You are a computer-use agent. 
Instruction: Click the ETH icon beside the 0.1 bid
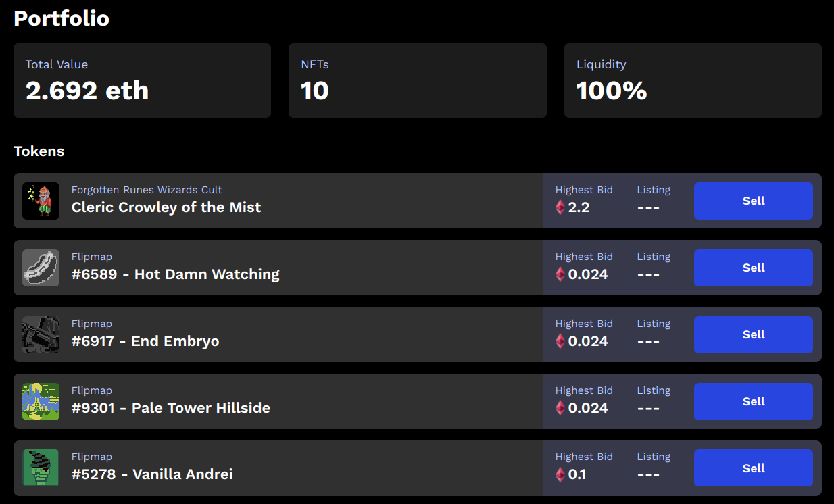click(560, 475)
